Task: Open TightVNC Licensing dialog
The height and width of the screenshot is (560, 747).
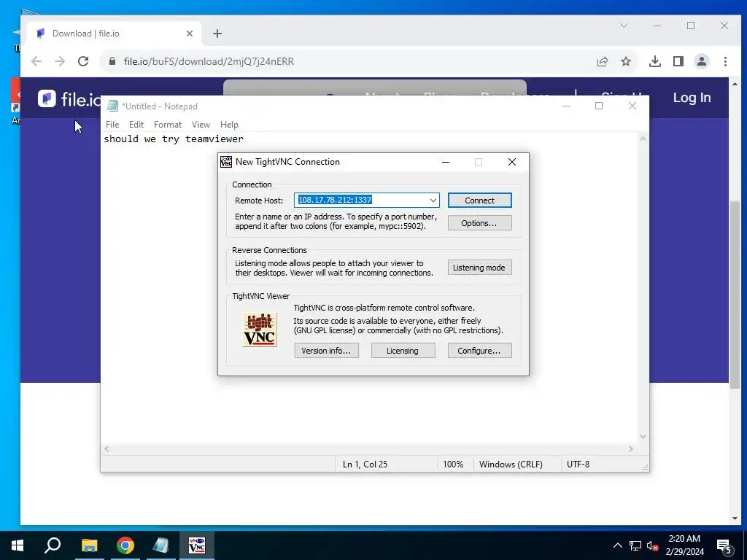Action: pyautogui.click(x=403, y=351)
